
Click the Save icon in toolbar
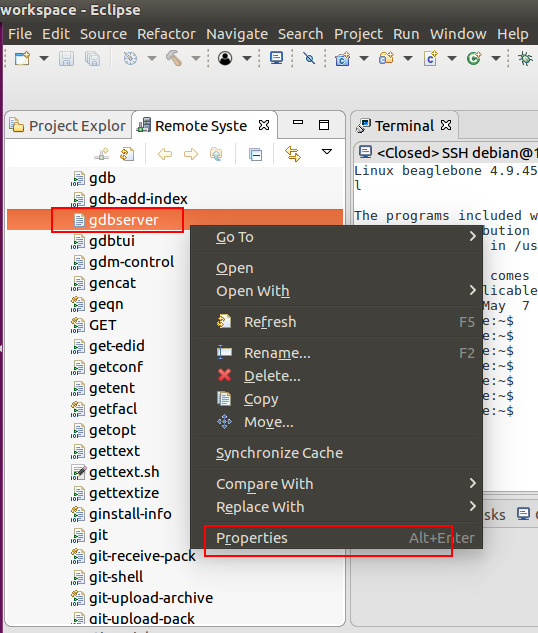[x=66, y=59]
